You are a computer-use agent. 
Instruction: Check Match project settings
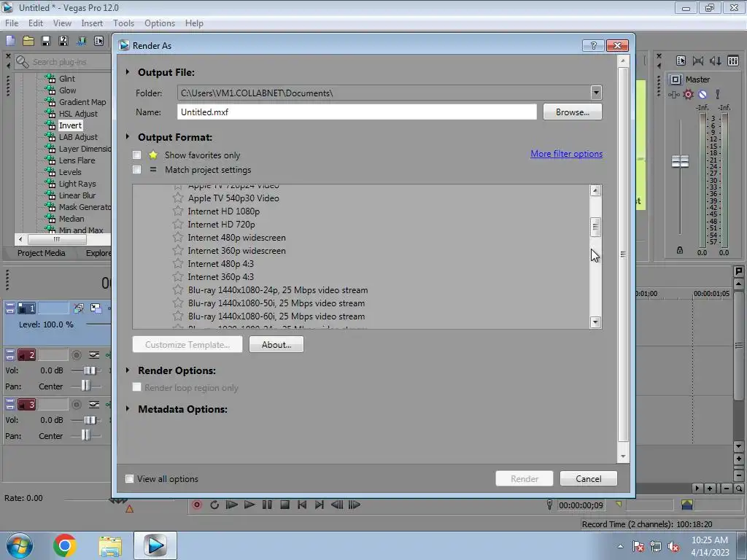[136, 169]
